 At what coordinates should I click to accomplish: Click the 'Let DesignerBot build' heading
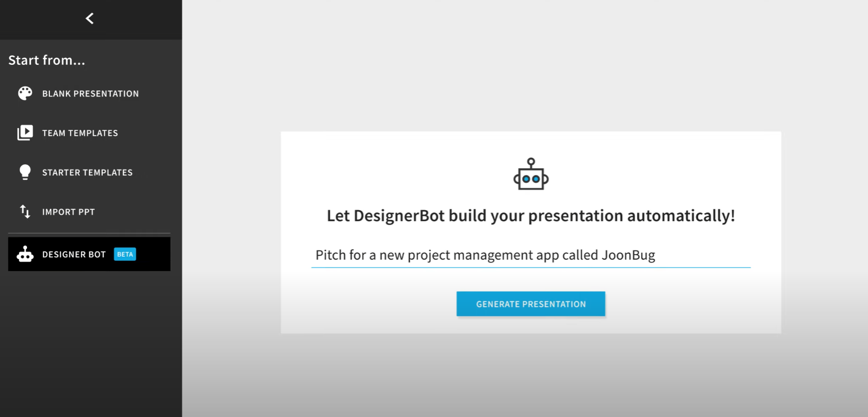530,216
